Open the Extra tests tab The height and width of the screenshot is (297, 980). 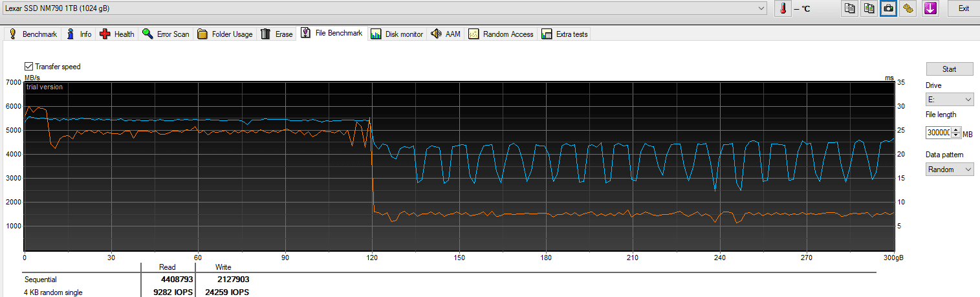click(565, 34)
